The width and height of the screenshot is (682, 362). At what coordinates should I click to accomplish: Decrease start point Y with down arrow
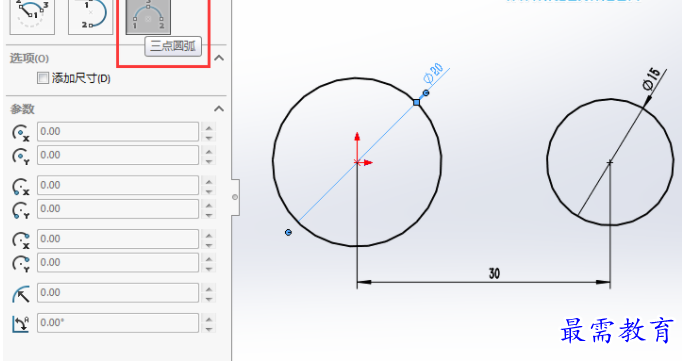click(x=209, y=214)
